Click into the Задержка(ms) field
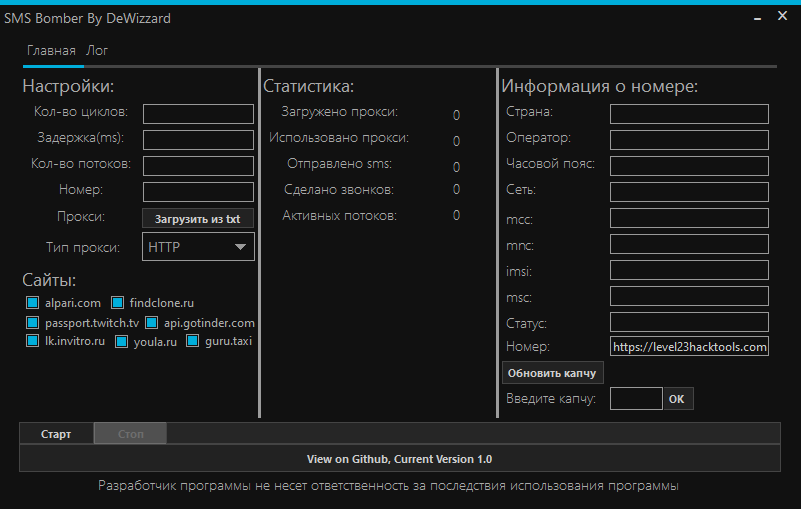This screenshot has width=801, height=509. click(x=198, y=140)
